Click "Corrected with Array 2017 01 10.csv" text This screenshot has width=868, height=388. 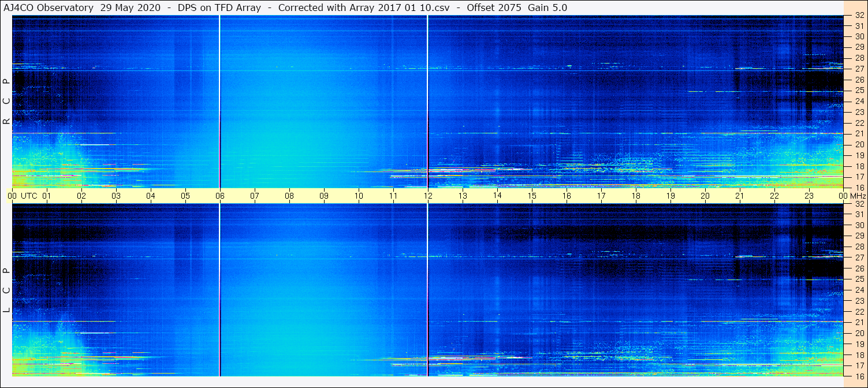click(363, 8)
